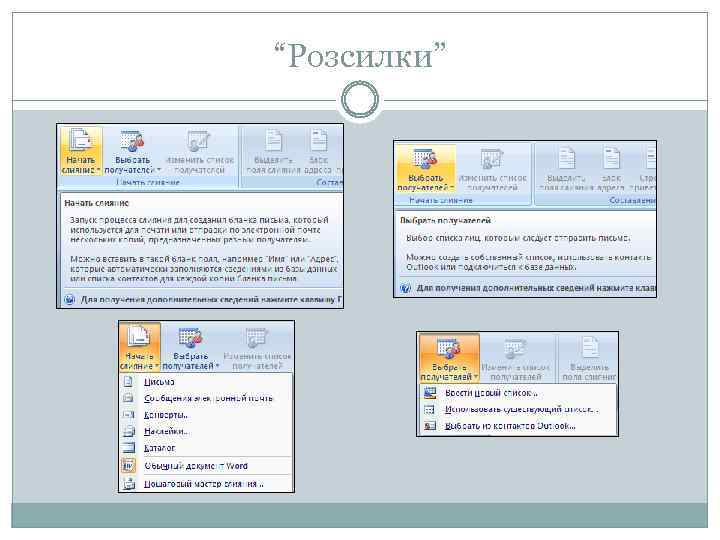The height and width of the screenshot is (540, 720).
Task: Click bold 'Выбрать получателей' tooltip heading
Action: pos(445,220)
